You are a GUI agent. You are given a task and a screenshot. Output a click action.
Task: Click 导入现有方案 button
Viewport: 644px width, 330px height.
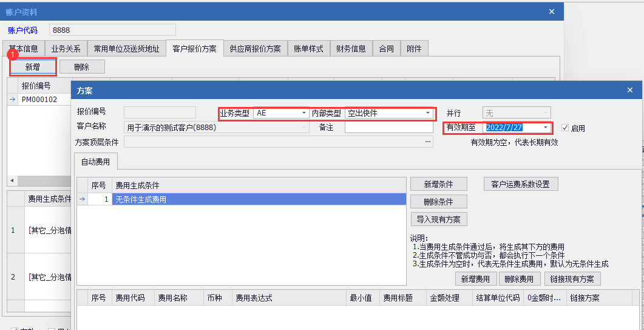(x=438, y=219)
